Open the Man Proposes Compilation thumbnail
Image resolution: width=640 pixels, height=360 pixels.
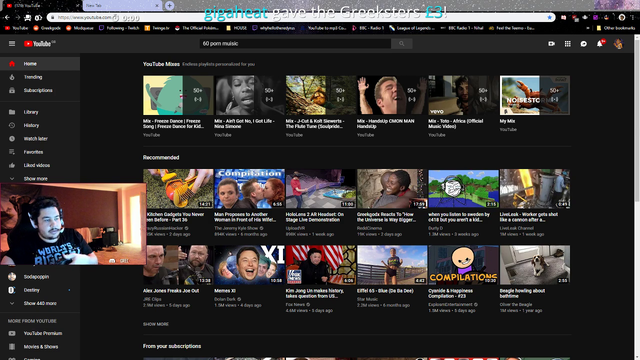[x=249, y=189]
